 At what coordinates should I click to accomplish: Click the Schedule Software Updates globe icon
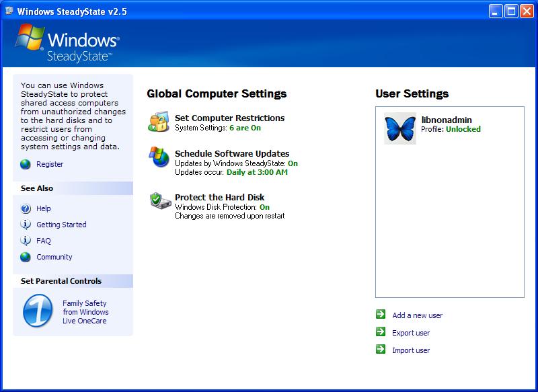tap(159, 157)
